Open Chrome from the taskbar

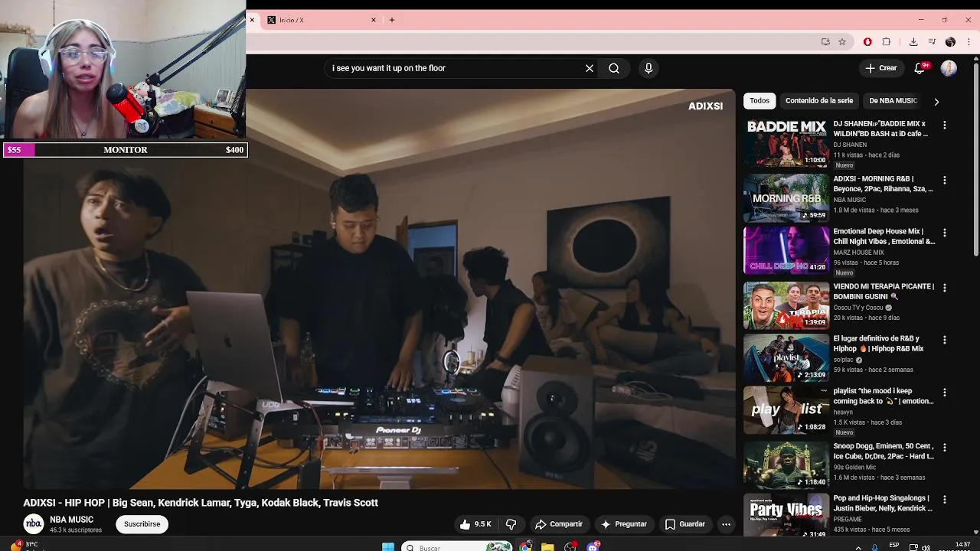[x=526, y=547]
